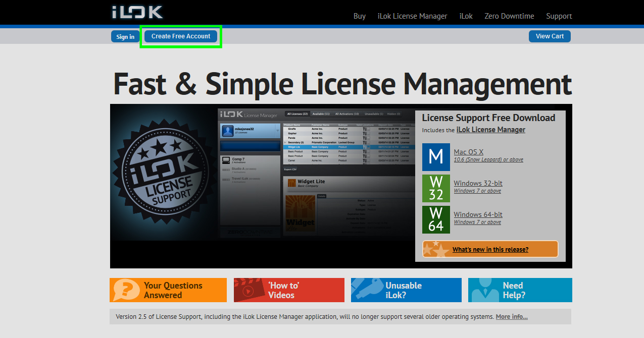Click the Sign in button
This screenshot has width=644, height=338.
click(125, 36)
